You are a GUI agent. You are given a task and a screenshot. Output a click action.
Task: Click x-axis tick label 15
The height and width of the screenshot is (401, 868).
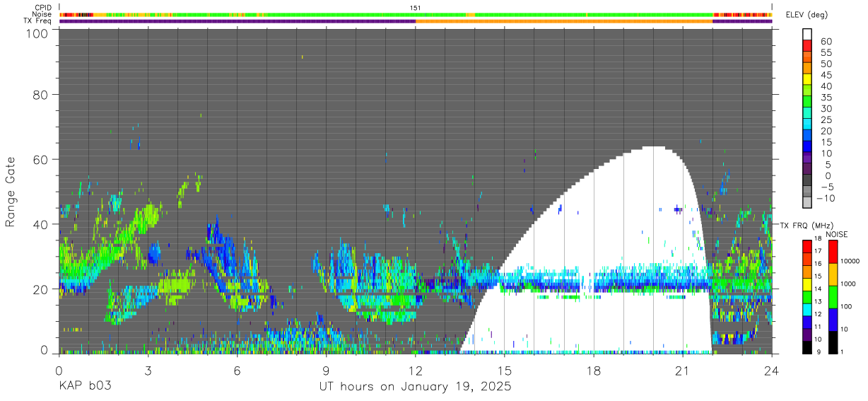(504, 369)
